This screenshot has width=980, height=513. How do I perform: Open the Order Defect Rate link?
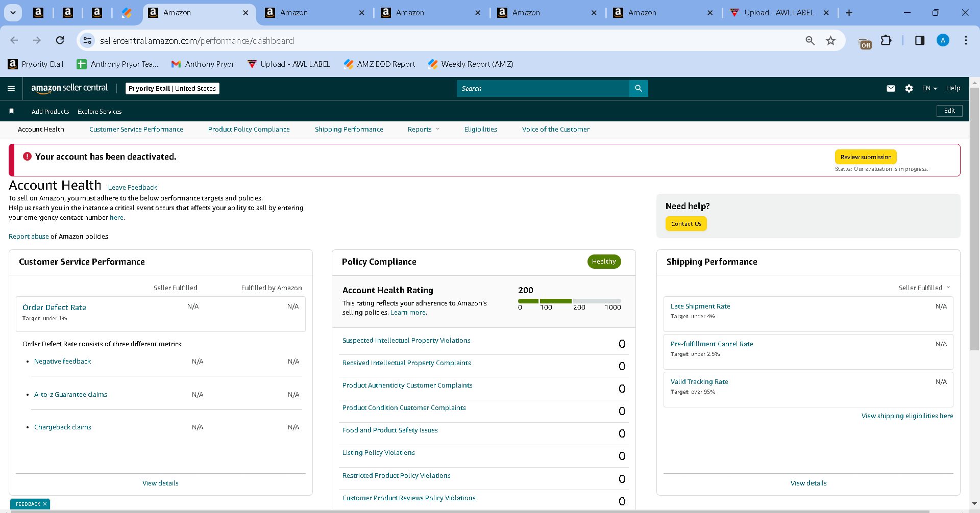54,307
